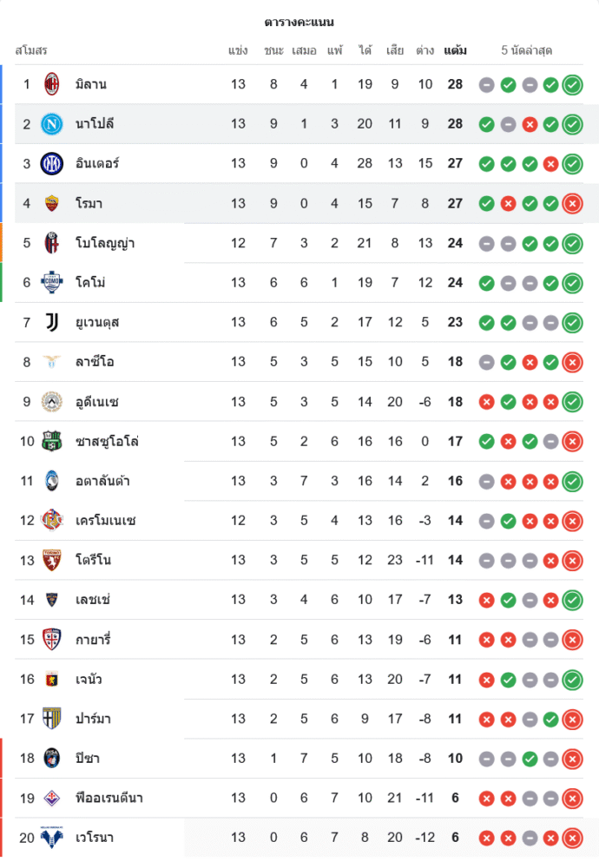Open the โบโลญญ่า team link
The image size is (599, 868).
point(104,243)
